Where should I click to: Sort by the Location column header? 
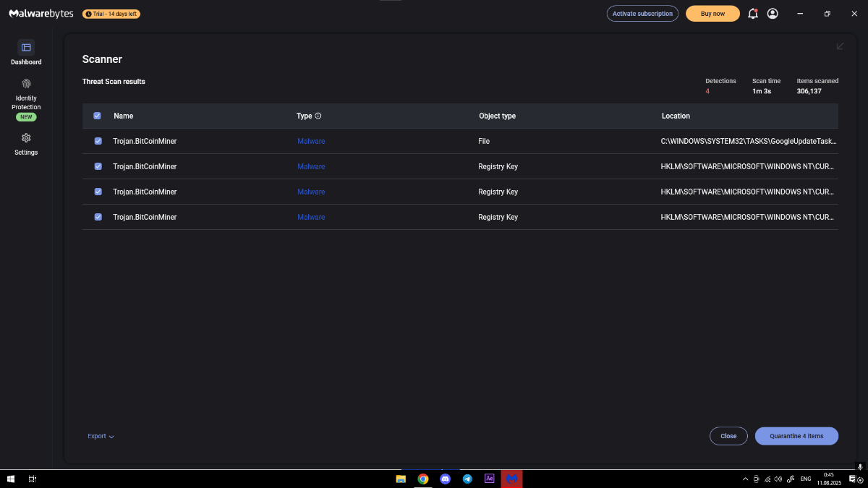click(x=676, y=116)
